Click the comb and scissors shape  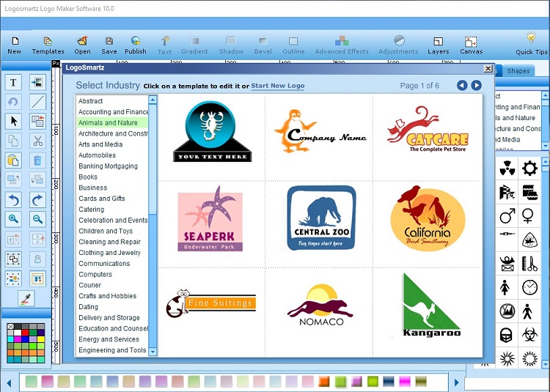pyautogui.click(x=529, y=264)
